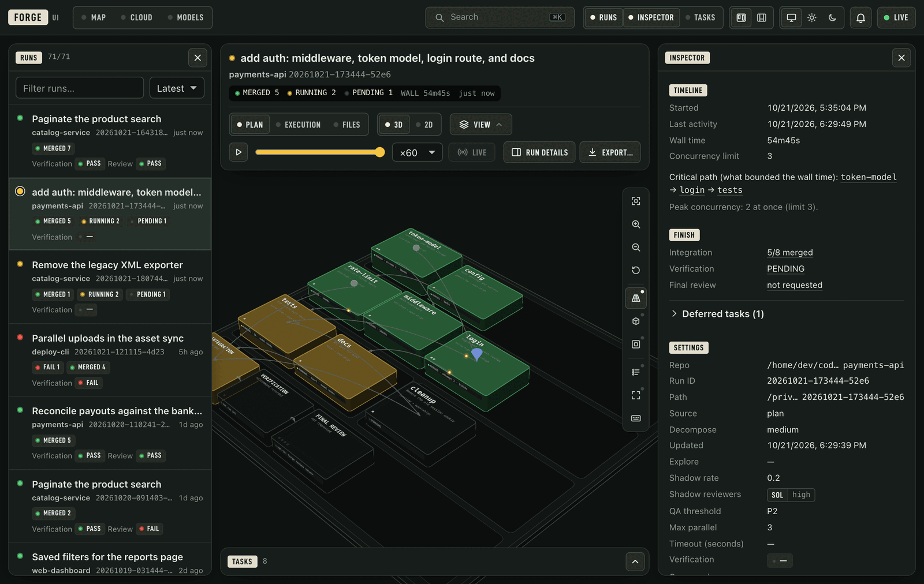
Task: Follow the token-model critical path link
Action: [869, 177]
